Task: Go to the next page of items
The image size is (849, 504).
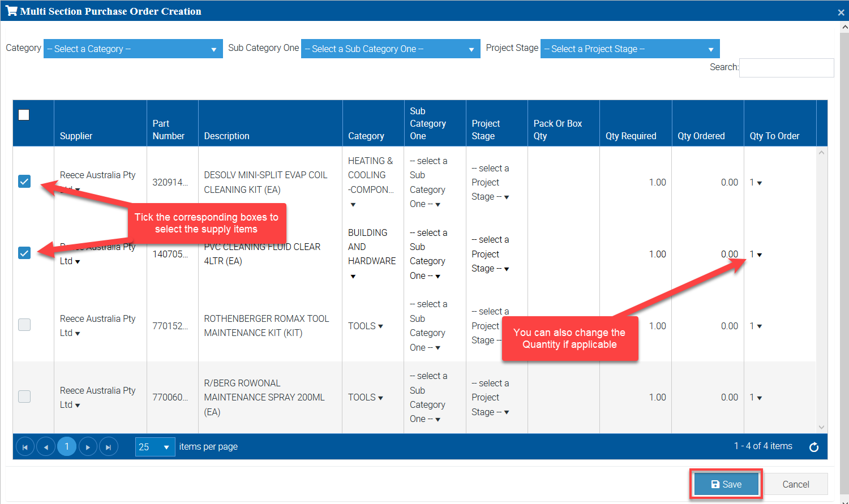Action: (88, 447)
